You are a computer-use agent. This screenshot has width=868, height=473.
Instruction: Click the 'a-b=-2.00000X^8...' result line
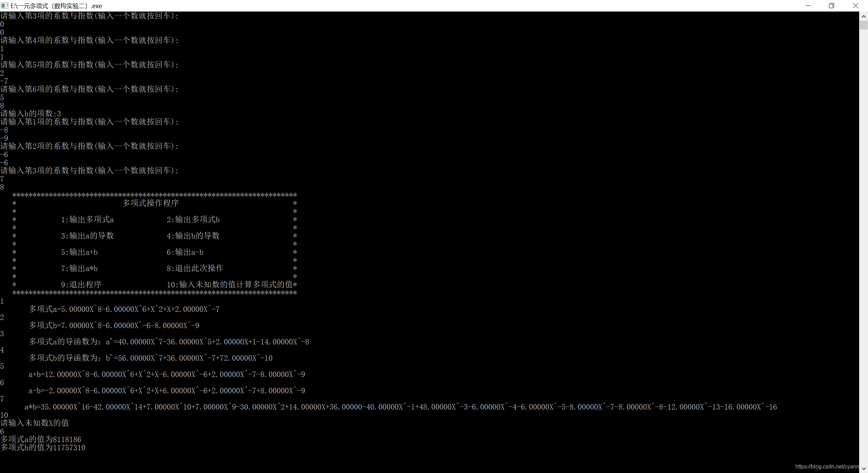(x=167, y=391)
